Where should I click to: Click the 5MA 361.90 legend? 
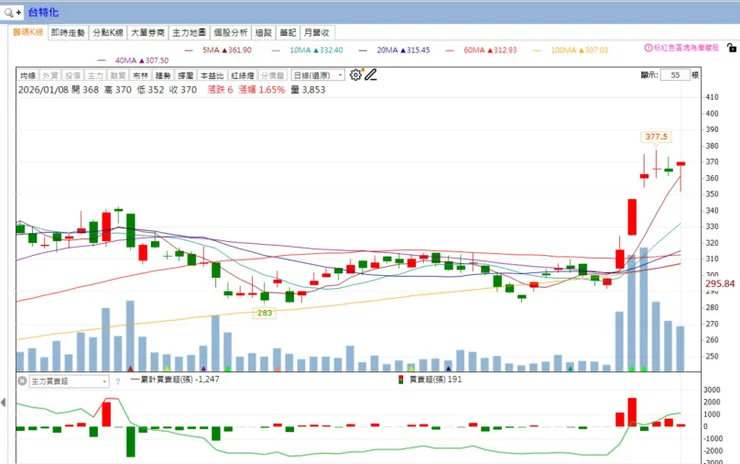pos(218,50)
